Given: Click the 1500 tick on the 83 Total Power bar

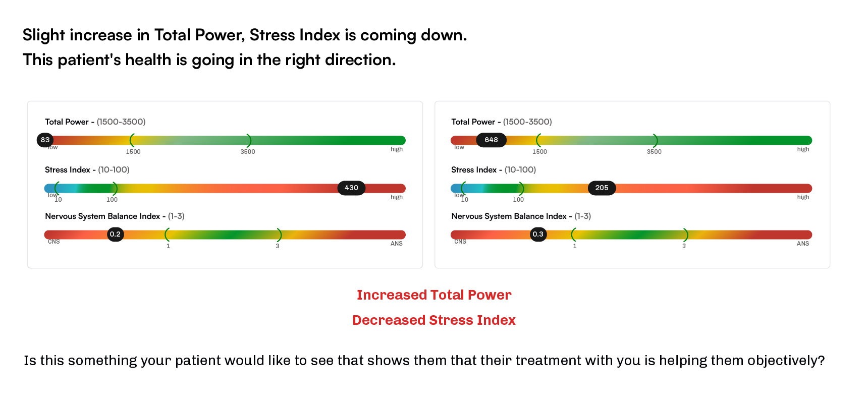Looking at the screenshot, I should coord(133,151).
